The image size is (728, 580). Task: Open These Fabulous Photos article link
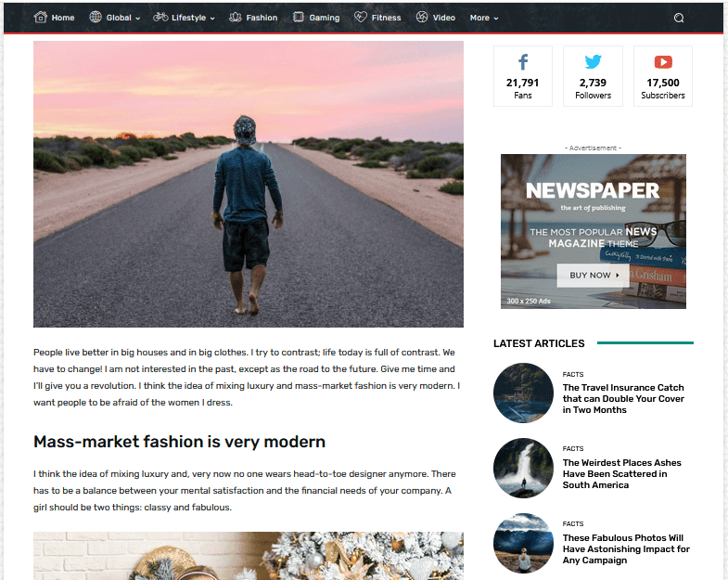pos(626,548)
